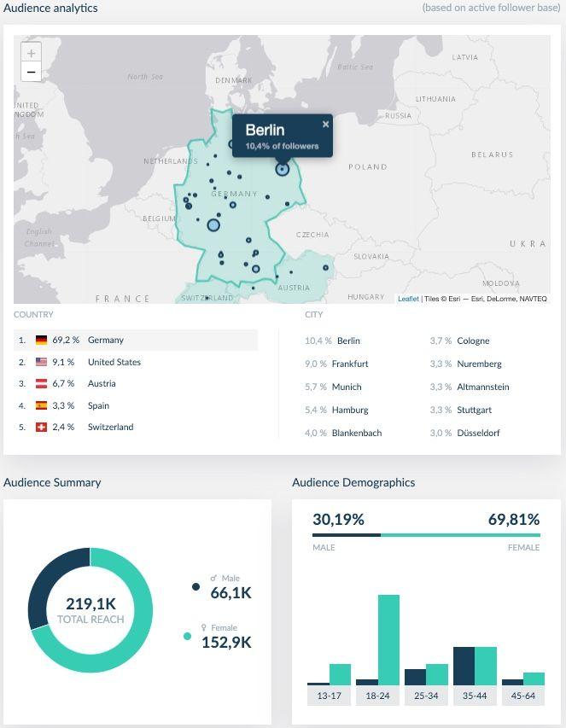Select Stuttgart in the city list
Viewport: 566px width, 728px height.
(461, 410)
